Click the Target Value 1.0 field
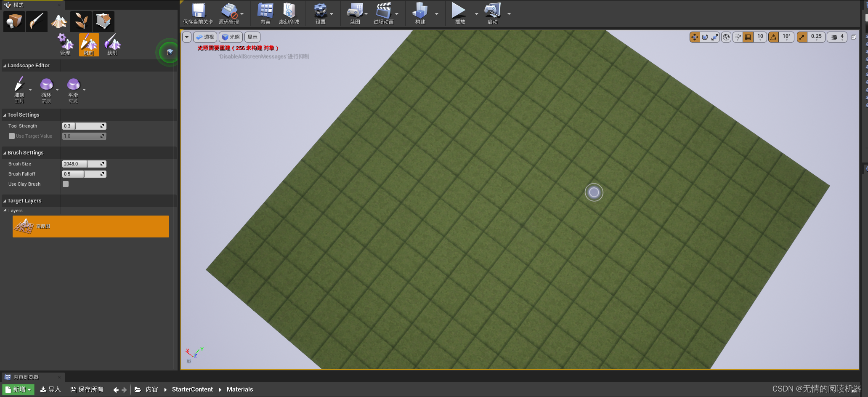The width and height of the screenshot is (868, 397). pyautogui.click(x=84, y=136)
